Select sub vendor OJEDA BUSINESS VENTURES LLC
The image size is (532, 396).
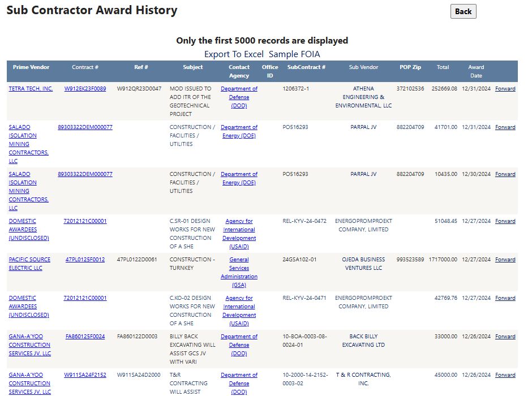(363, 264)
